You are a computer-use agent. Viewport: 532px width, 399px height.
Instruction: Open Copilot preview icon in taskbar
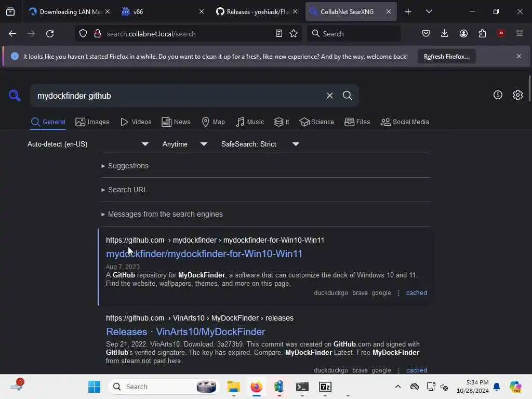click(515, 387)
